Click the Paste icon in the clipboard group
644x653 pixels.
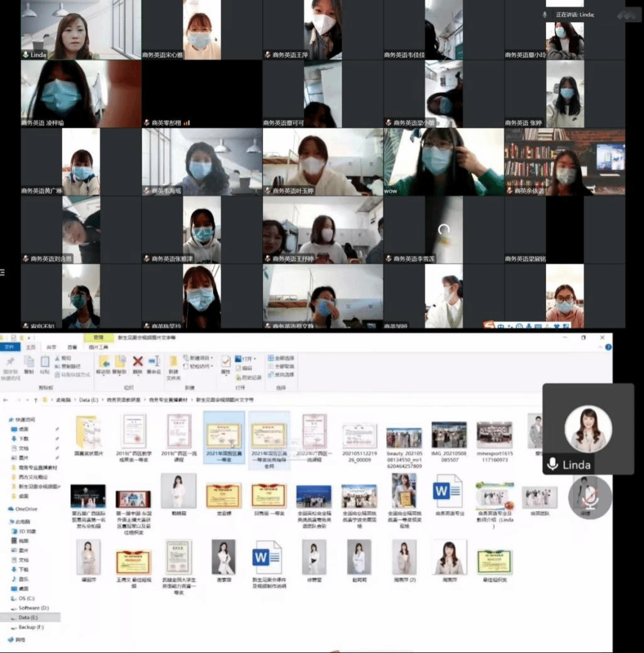(x=45, y=362)
